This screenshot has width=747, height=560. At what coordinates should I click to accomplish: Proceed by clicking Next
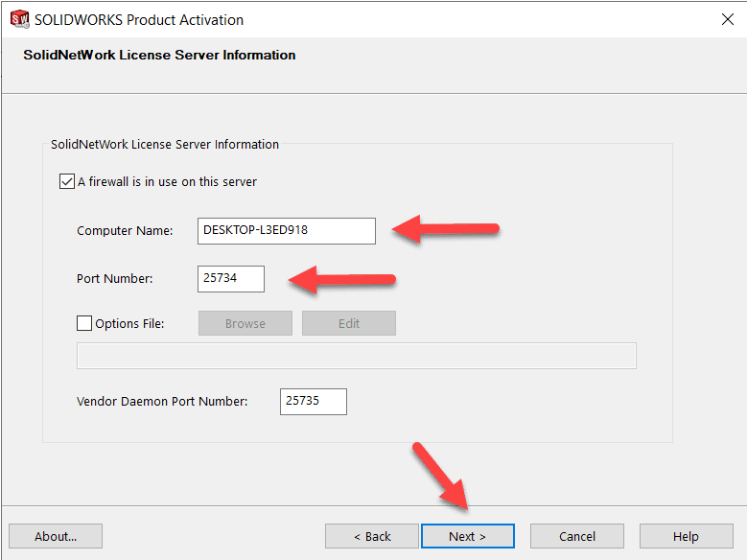pyautogui.click(x=468, y=536)
